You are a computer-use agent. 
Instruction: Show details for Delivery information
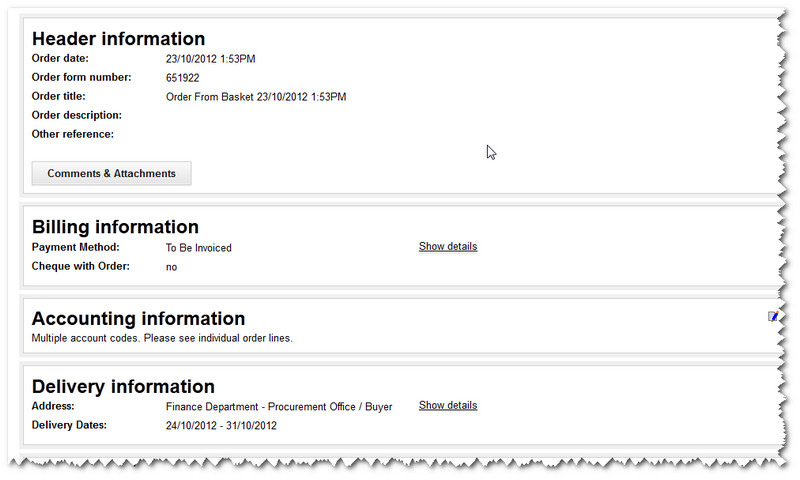pyautogui.click(x=447, y=405)
